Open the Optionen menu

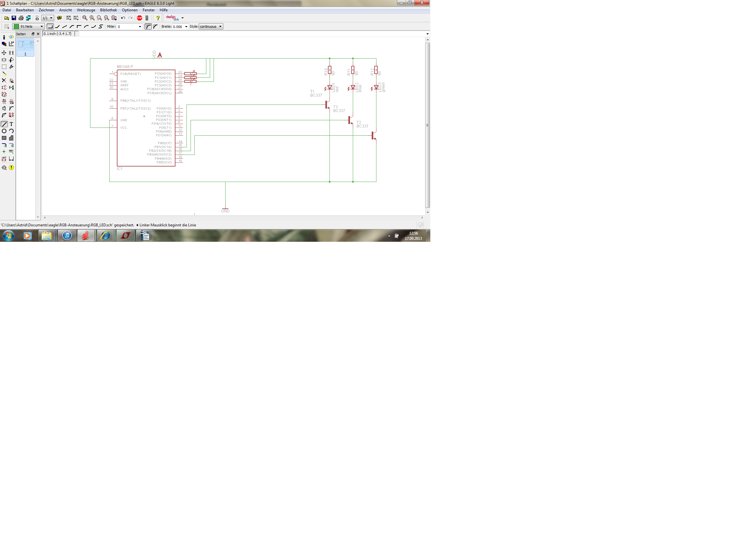(x=130, y=10)
